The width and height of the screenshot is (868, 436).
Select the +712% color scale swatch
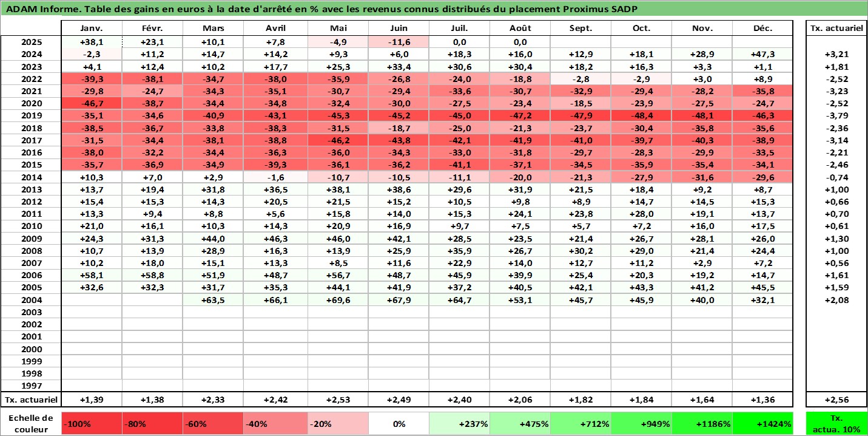tap(580, 424)
